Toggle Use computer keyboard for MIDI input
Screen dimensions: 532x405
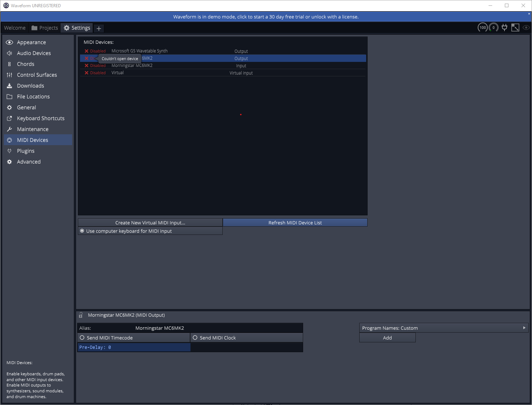pos(82,231)
